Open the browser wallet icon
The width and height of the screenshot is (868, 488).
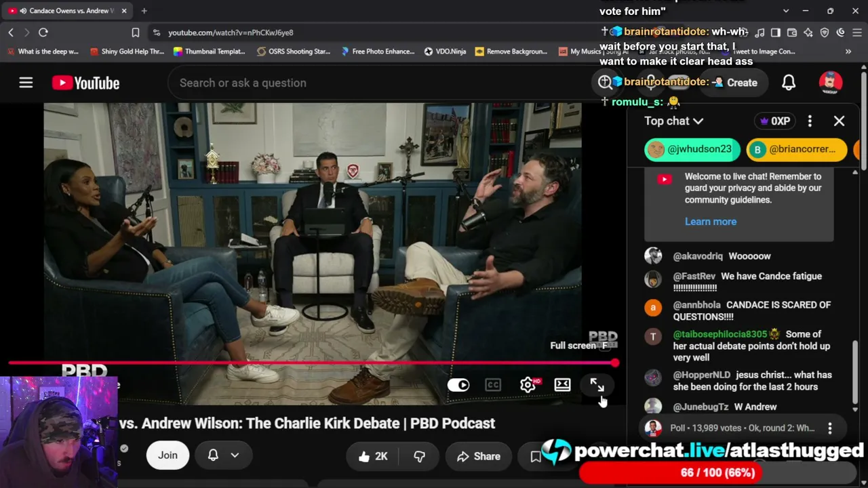tap(792, 33)
